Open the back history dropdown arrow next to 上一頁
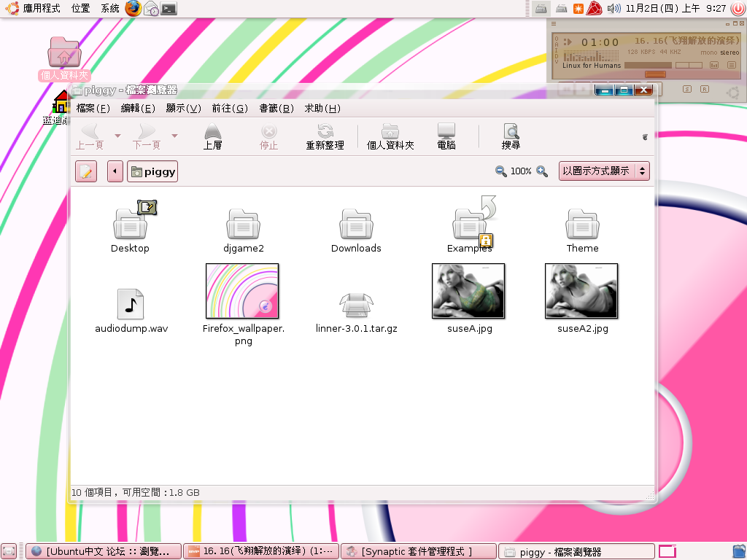Viewport: 747px width, 560px height. coord(117,136)
